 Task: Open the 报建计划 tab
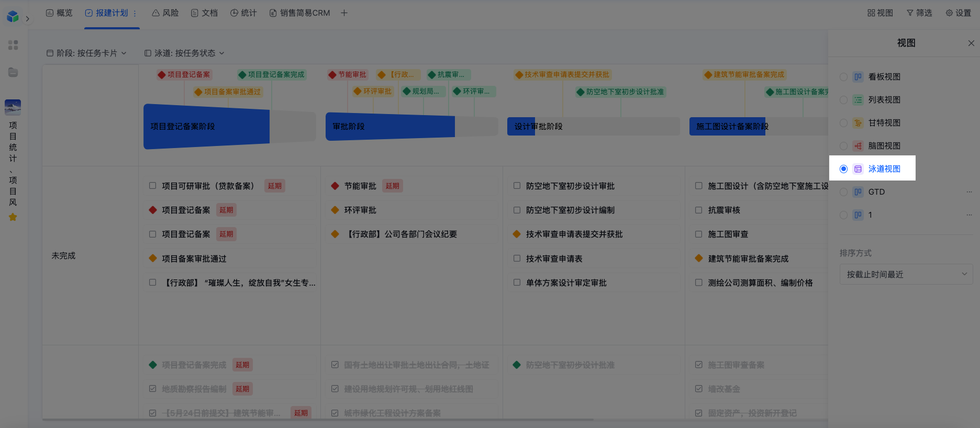click(x=106, y=13)
